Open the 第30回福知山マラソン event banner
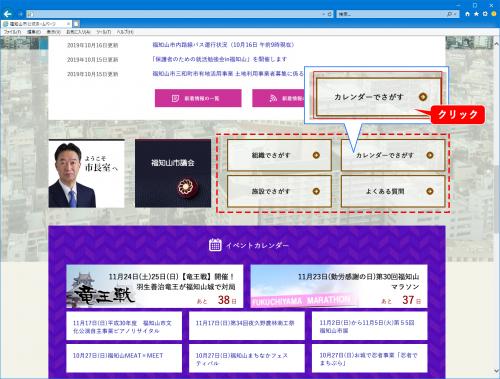500x379 pixels. point(339,286)
